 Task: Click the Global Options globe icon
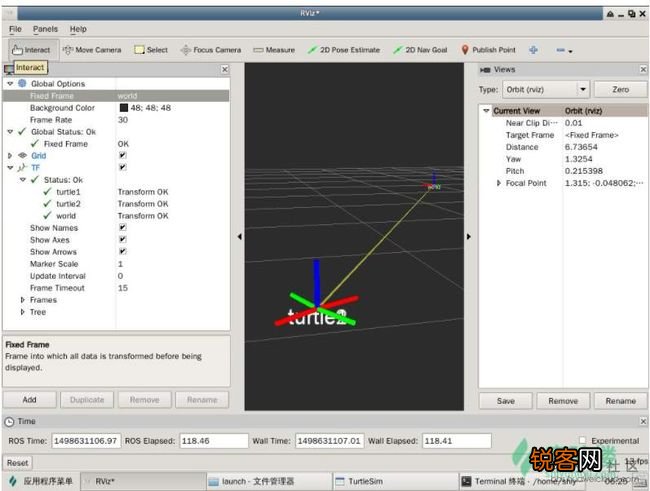pyautogui.click(x=22, y=83)
